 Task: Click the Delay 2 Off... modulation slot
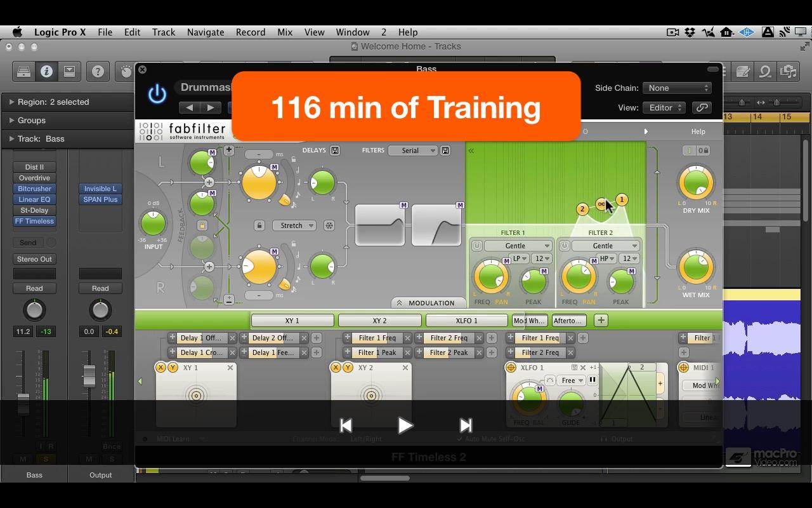coord(273,338)
